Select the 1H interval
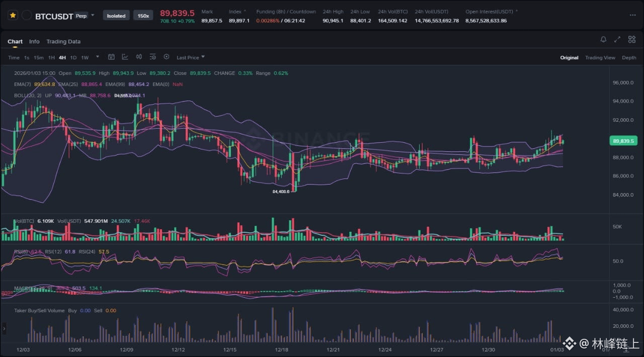 tap(51, 58)
